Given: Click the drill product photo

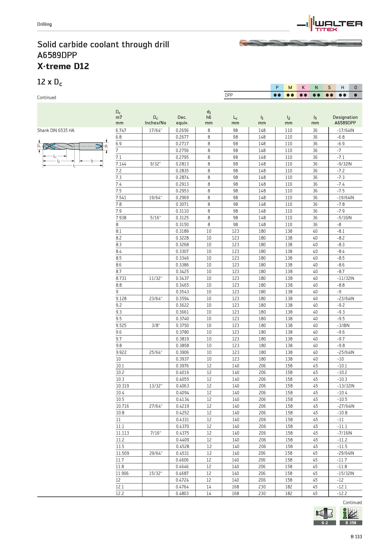Looking at the screenshot, I should [301, 43].
